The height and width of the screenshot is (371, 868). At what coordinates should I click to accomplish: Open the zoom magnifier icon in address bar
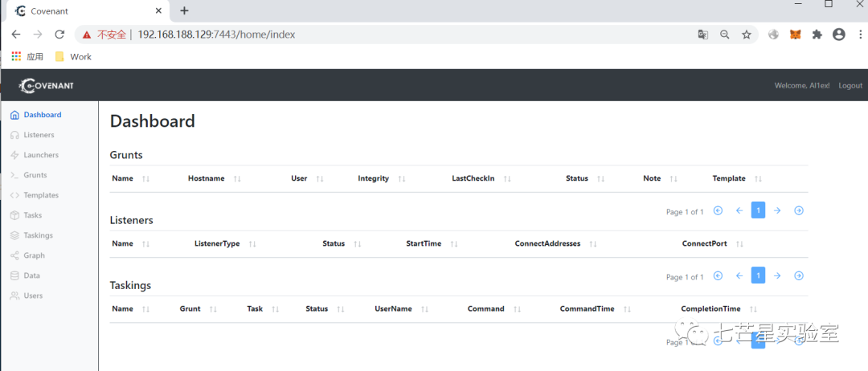point(725,35)
